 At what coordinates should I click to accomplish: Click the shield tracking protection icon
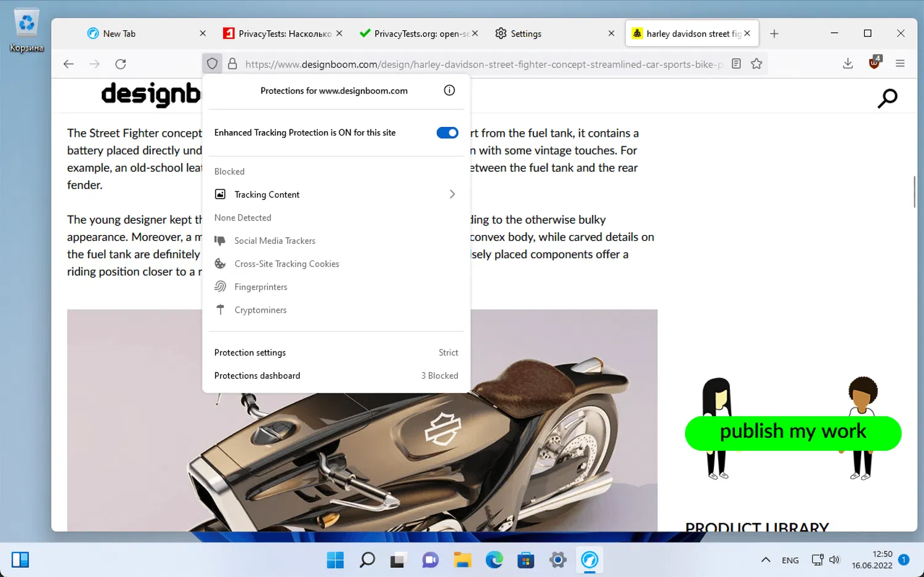(x=213, y=63)
